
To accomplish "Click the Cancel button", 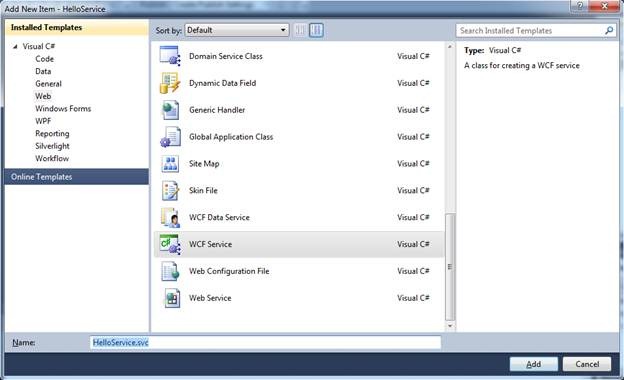I will coord(587,364).
